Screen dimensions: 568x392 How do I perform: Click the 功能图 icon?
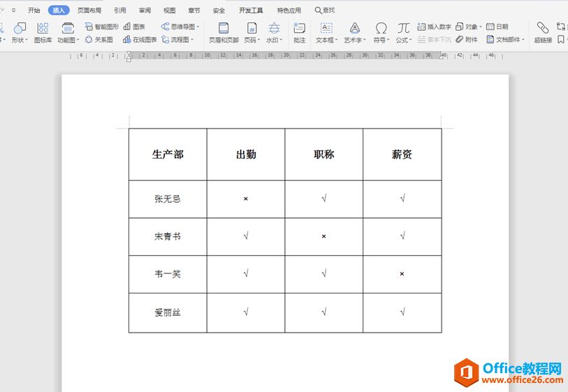coord(68,28)
